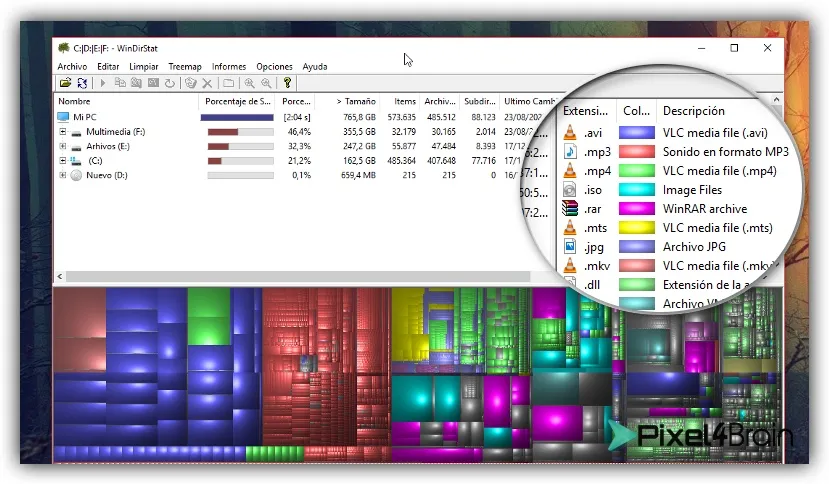Click the yellow Help question mark icon
The image size is (829, 484).
click(x=287, y=83)
